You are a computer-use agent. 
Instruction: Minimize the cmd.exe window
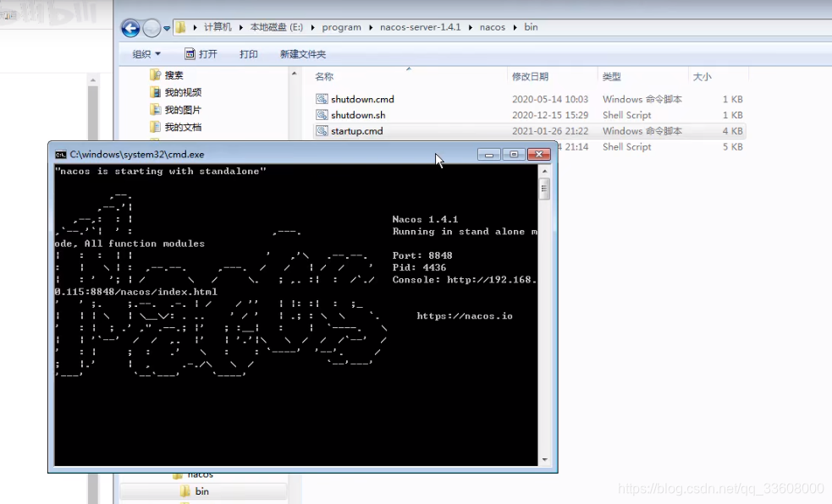coord(489,154)
